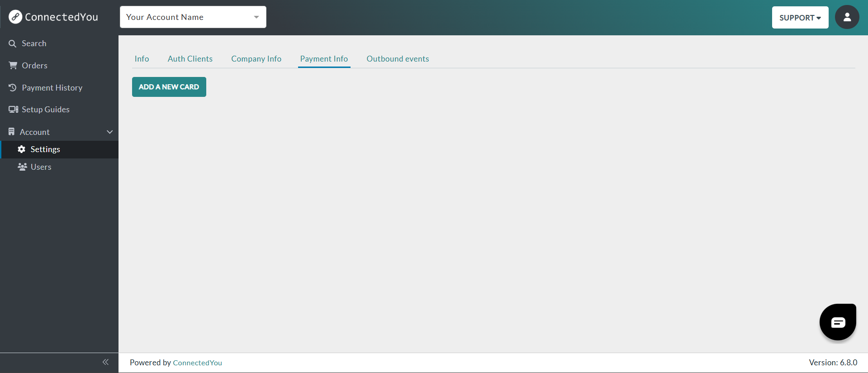Screen dimensions: 868x373
Task: Open the Your Account Name dropdown
Action: coord(193,17)
